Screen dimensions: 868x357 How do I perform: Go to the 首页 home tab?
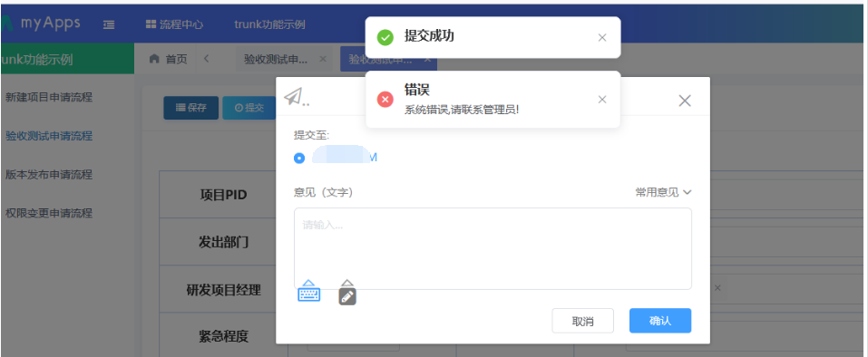coord(169,59)
